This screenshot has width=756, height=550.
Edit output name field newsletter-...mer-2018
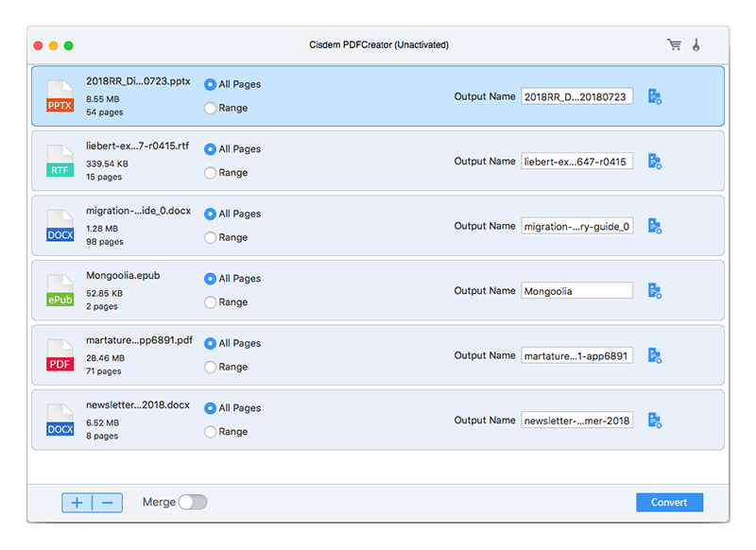[x=577, y=421]
